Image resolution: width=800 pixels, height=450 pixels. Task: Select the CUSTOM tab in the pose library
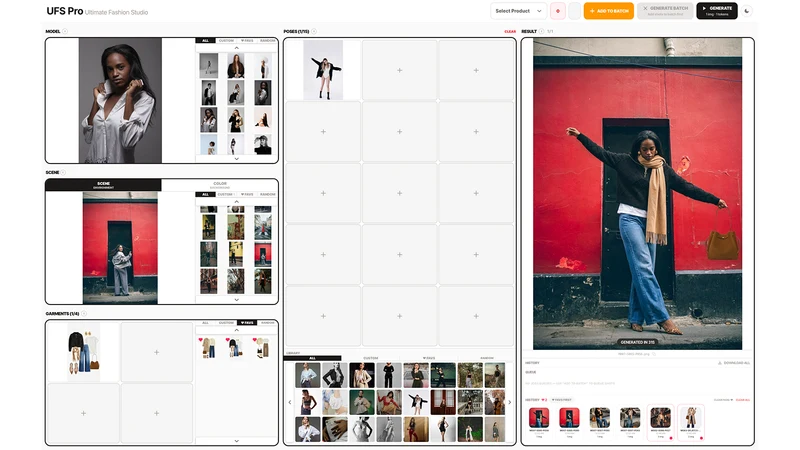[x=370, y=358]
